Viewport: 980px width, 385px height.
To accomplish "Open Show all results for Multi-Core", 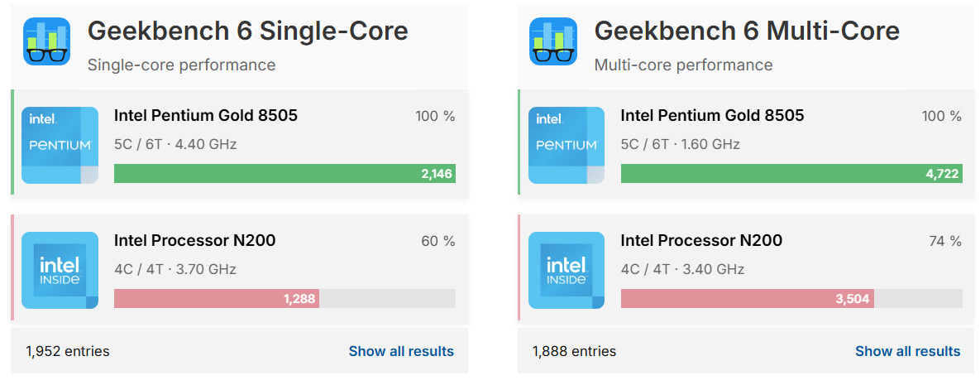I will coord(907,351).
